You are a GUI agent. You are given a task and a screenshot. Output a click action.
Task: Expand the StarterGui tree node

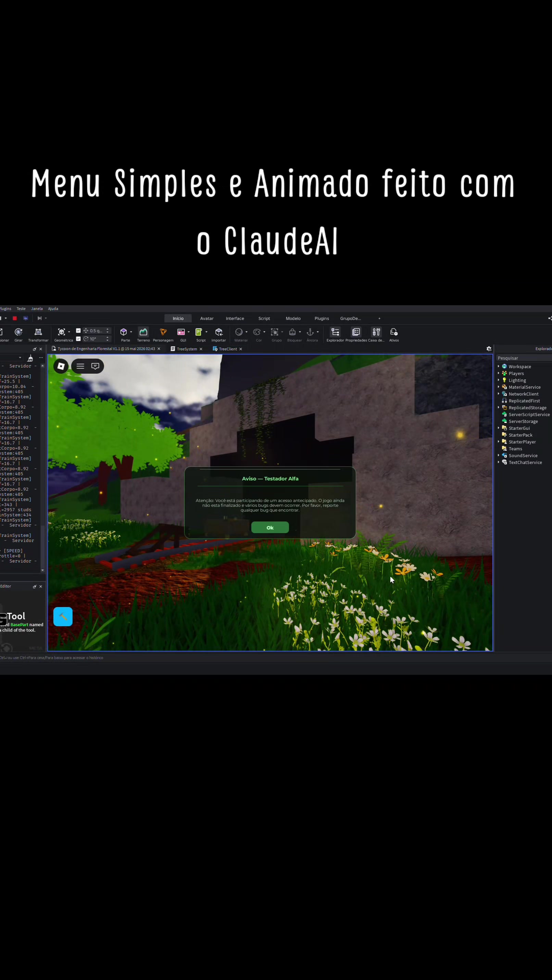498,428
